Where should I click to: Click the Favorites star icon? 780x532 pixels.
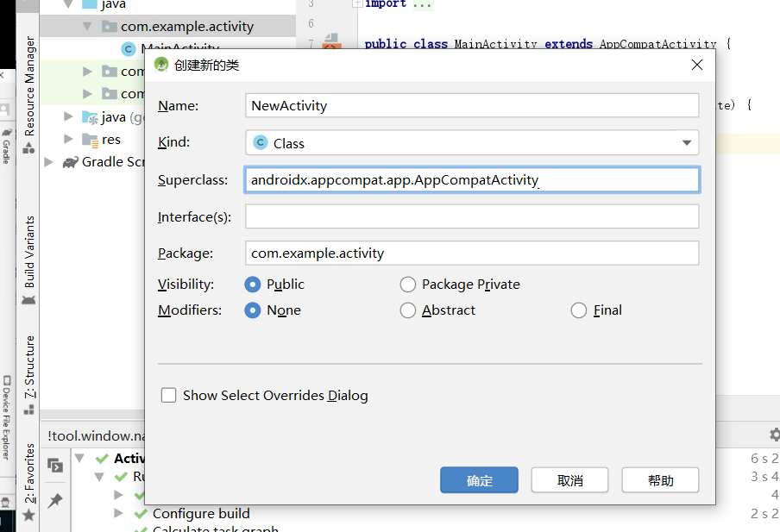[x=28, y=515]
